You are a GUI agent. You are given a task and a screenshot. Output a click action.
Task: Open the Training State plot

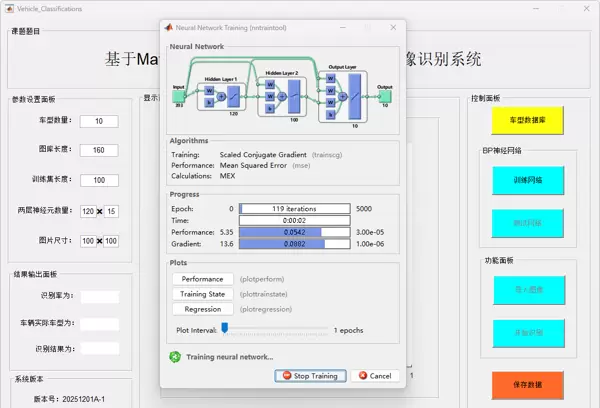[202, 294]
